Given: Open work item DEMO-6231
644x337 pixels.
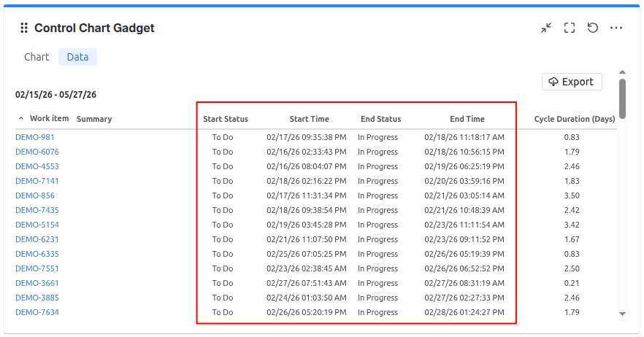Looking at the screenshot, I should [x=37, y=239].
